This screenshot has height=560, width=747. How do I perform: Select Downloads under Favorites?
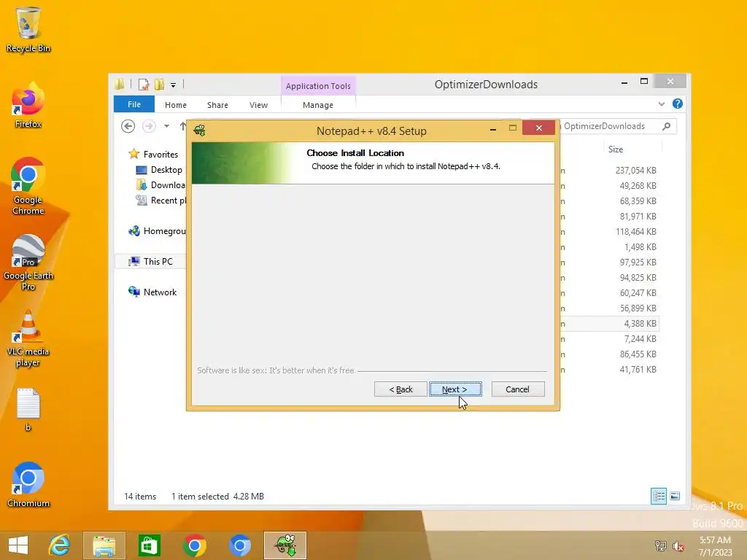160,184
